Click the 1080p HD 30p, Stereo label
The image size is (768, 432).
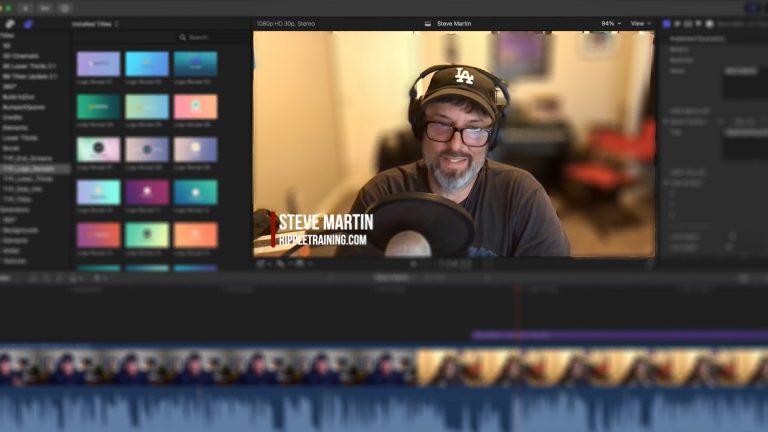(x=286, y=24)
